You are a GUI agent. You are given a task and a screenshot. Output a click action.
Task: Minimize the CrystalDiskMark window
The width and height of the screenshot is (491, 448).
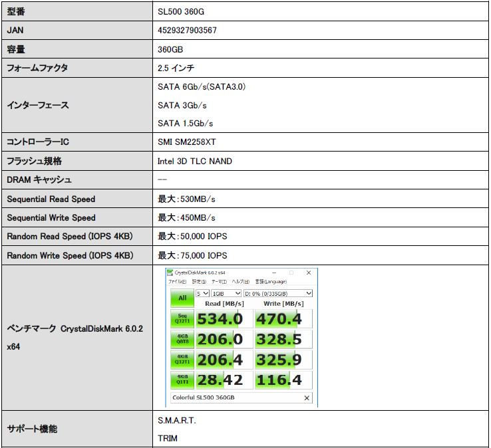pos(274,273)
